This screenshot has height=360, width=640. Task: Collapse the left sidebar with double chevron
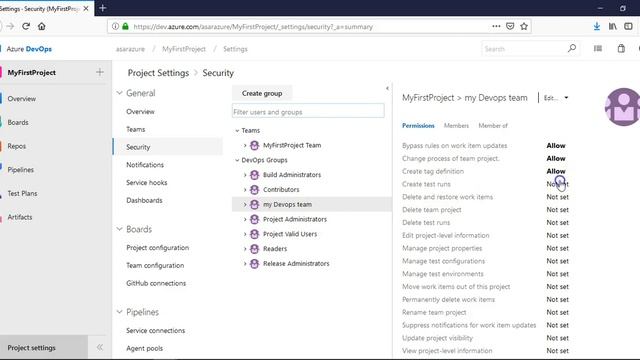(x=100, y=347)
